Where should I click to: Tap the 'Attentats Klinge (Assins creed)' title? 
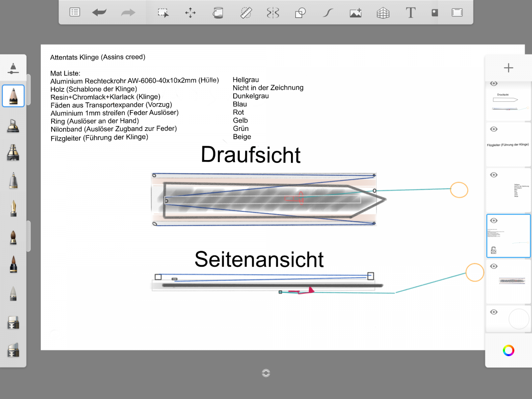click(98, 57)
